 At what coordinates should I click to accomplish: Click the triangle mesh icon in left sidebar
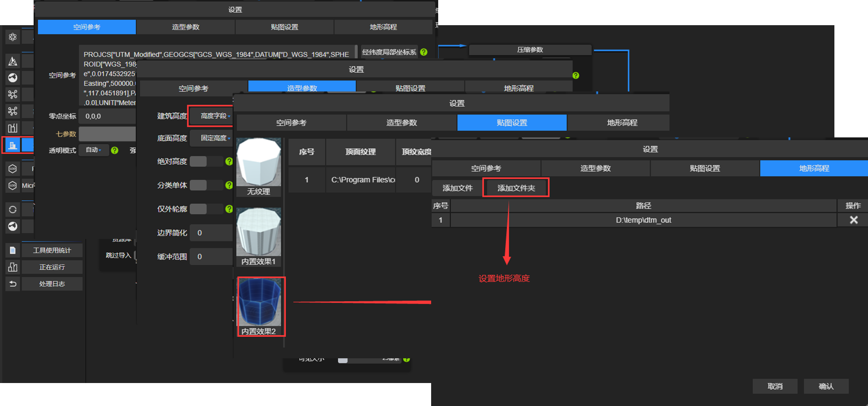12,61
